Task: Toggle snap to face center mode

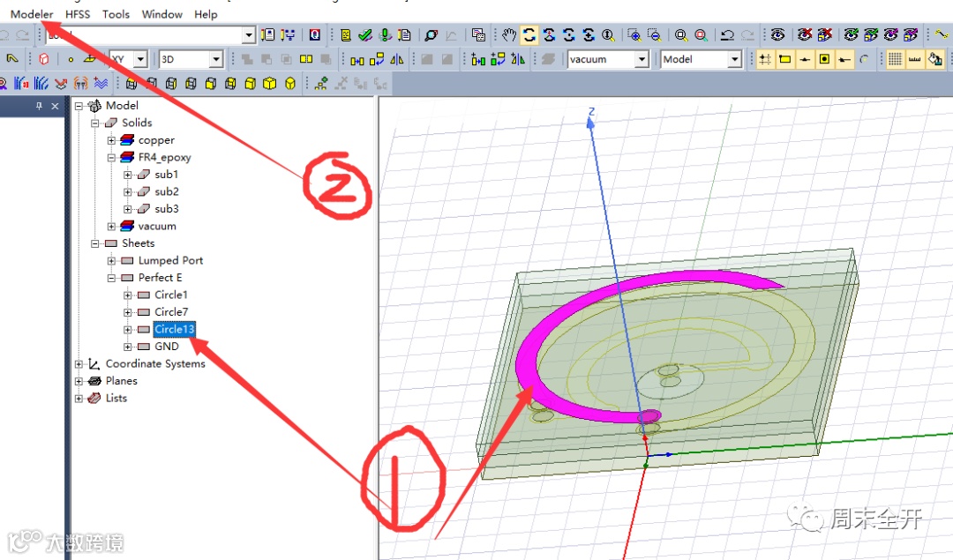Action: click(x=825, y=59)
